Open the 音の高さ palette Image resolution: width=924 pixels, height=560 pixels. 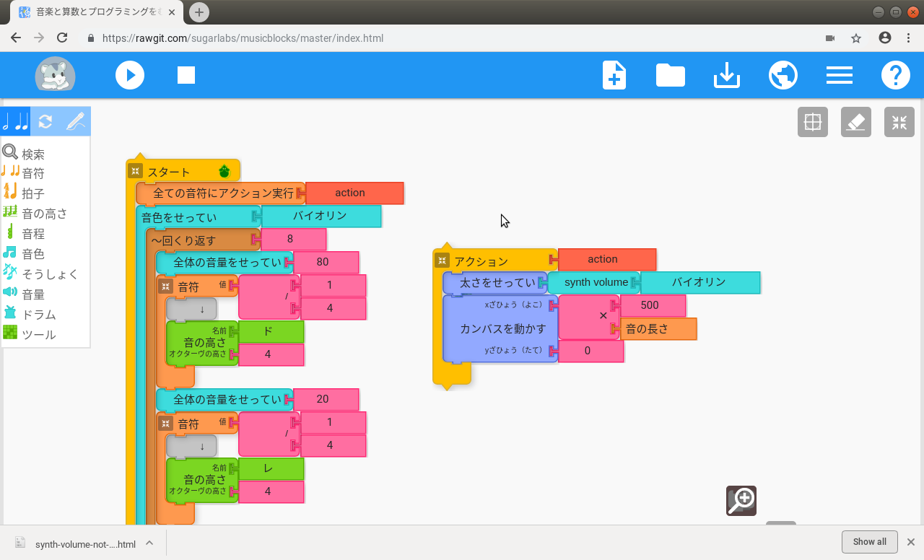[x=35, y=214]
